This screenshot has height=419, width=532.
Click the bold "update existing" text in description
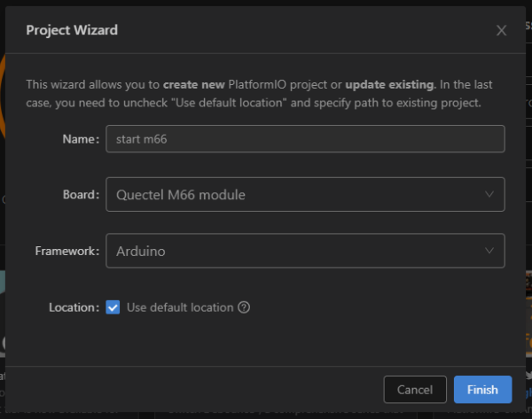[389, 85]
